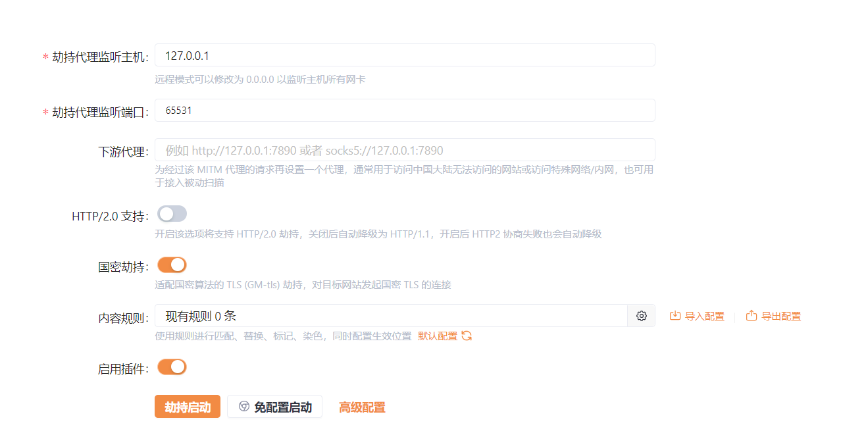Click into the 下游代理 proxy input
868x435 pixels.
[404, 150]
